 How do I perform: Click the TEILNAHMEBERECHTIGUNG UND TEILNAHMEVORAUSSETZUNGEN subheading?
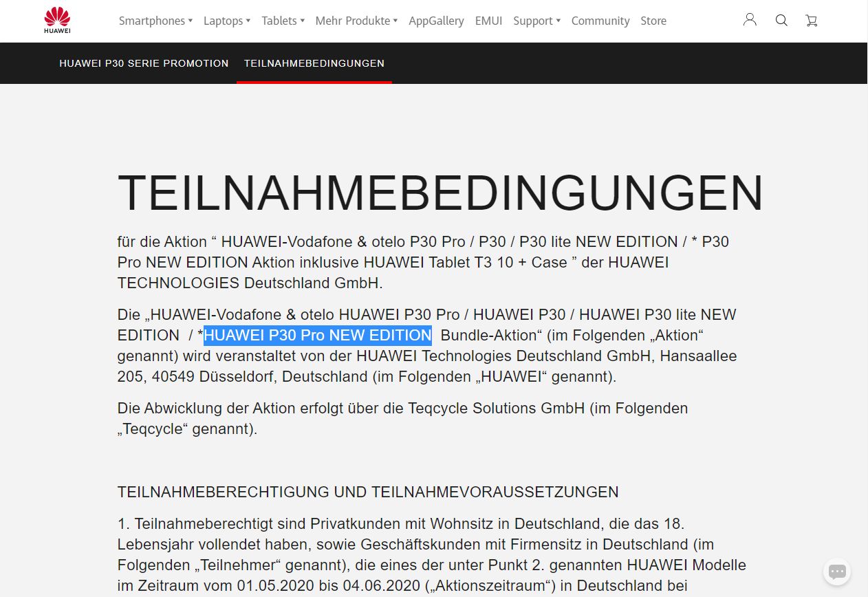click(x=368, y=492)
